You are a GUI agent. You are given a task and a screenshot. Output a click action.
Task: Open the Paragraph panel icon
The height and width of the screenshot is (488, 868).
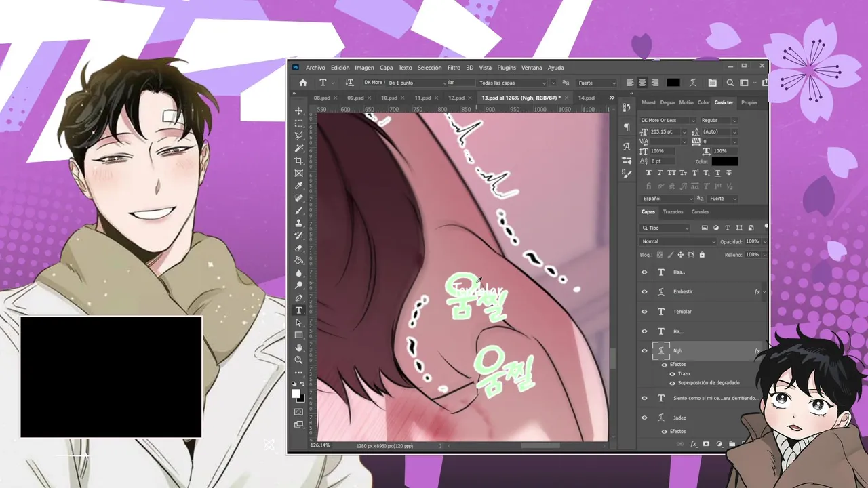[627, 127]
